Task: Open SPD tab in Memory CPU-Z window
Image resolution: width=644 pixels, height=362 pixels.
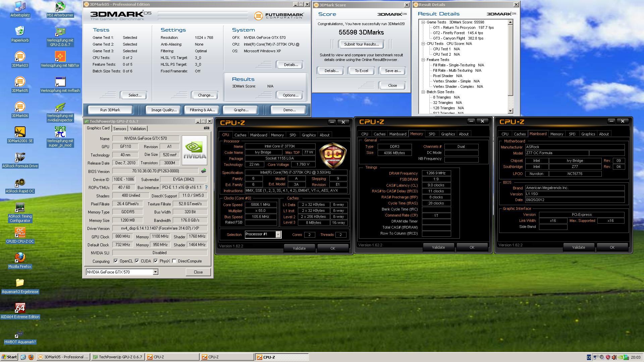Action: 432,134
